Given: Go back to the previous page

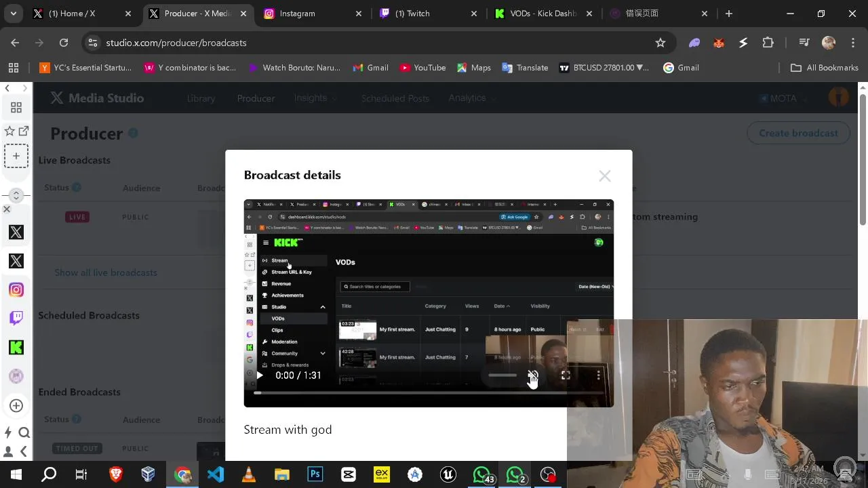Looking at the screenshot, I should (15, 43).
